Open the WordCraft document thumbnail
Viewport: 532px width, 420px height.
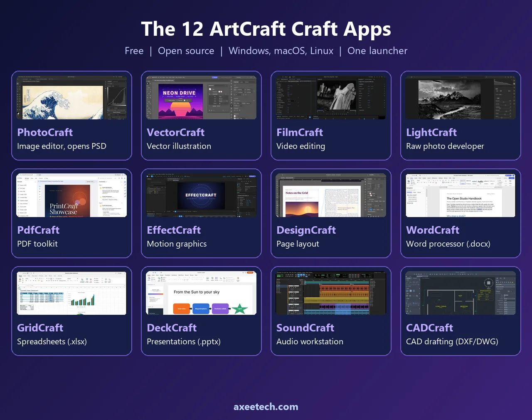pos(461,195)
